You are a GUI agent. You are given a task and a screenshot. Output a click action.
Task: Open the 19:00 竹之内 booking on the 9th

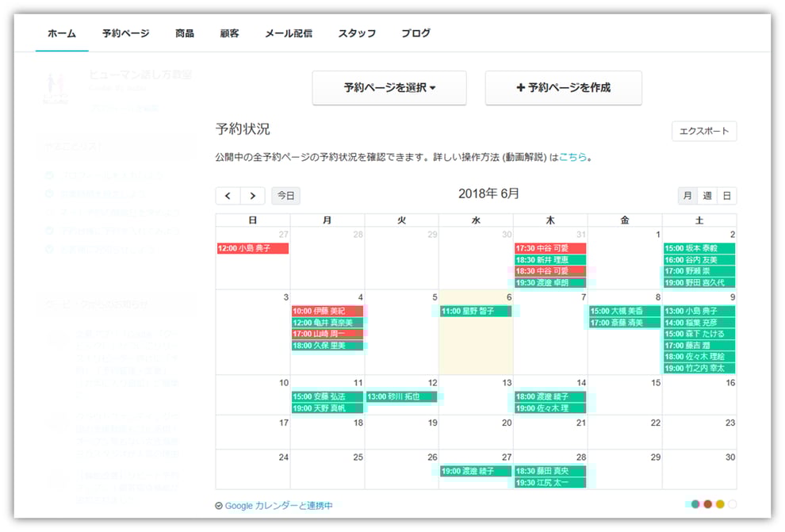(x=699, y=369)
